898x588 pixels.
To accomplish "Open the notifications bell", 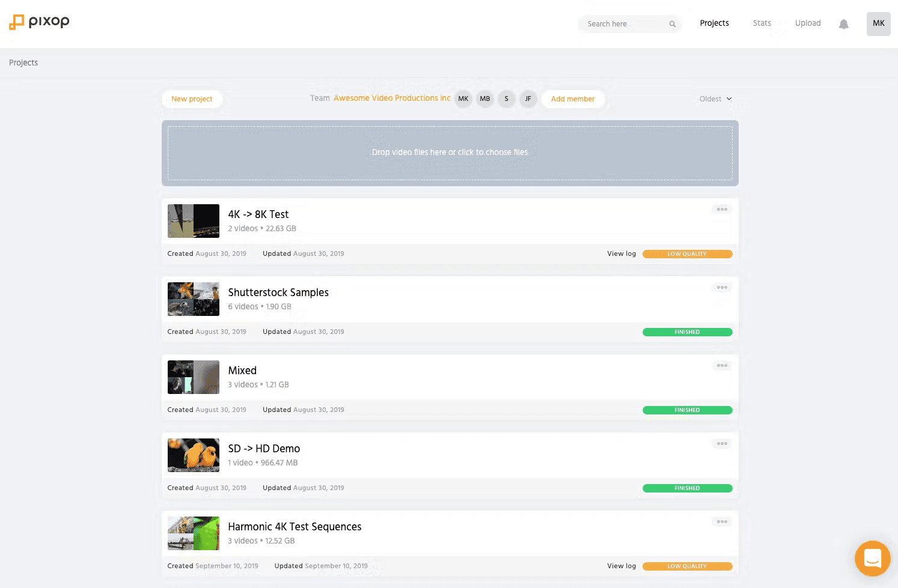I will [844, 24].
